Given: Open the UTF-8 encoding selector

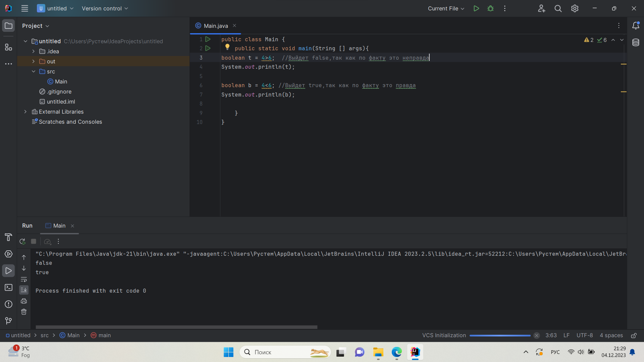Looking at the screenshot, I should [585, 336].
